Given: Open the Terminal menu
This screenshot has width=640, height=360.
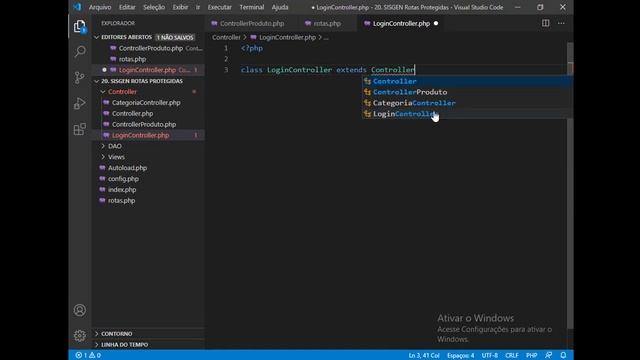Looking at the screenshot, I should click(x=252, y=7).
